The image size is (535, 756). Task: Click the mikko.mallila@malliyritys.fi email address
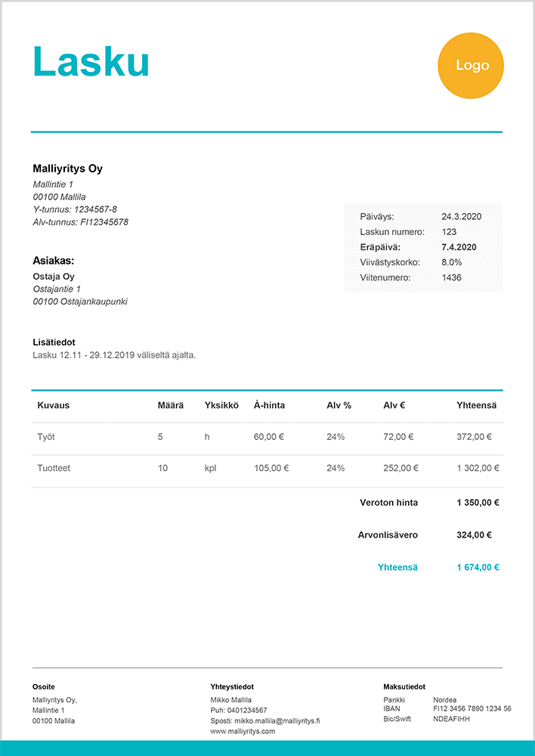[277, 720]
